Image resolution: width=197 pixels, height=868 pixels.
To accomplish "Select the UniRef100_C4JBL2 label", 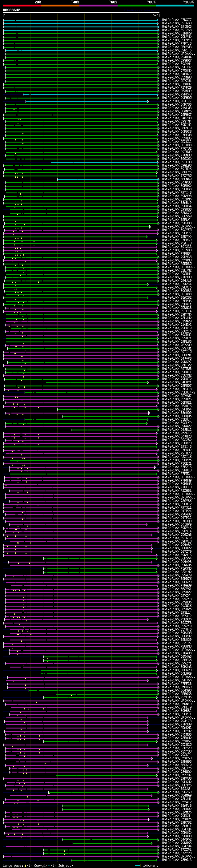I will pos(177,430).
